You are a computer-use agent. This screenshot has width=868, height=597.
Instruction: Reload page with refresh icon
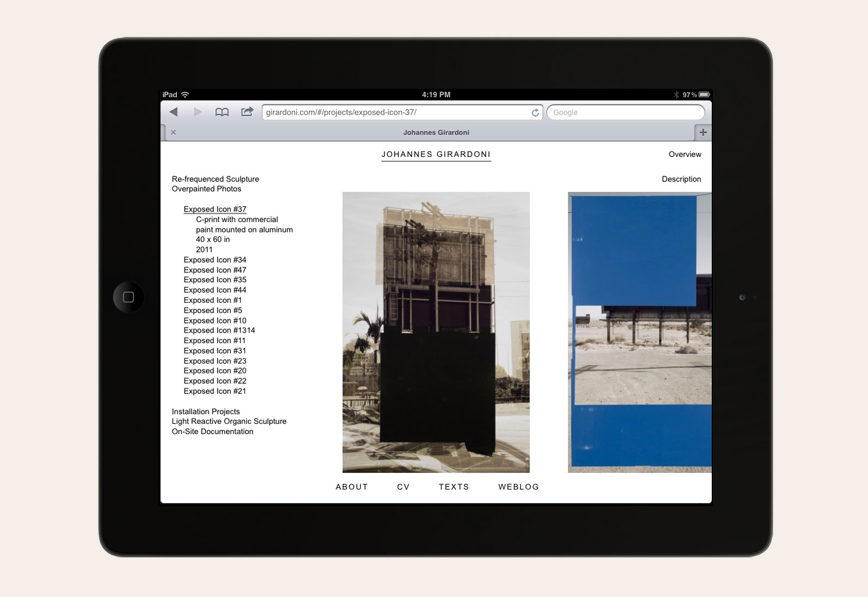pyautogui.click(x=535, y=112)
